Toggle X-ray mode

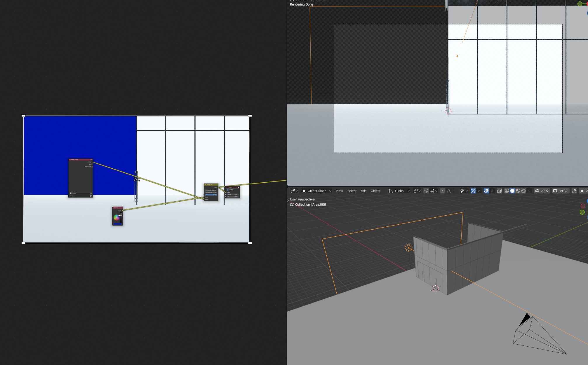500,191
